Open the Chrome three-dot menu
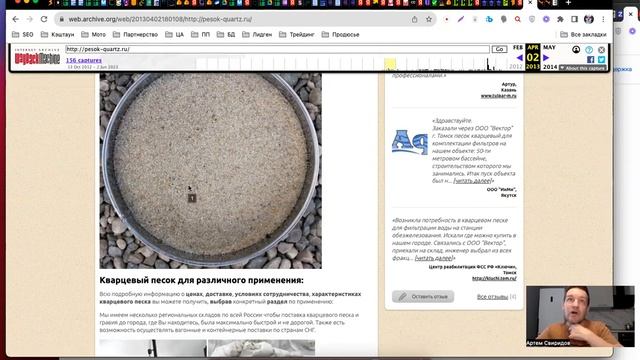 click(x=603, y=19)
